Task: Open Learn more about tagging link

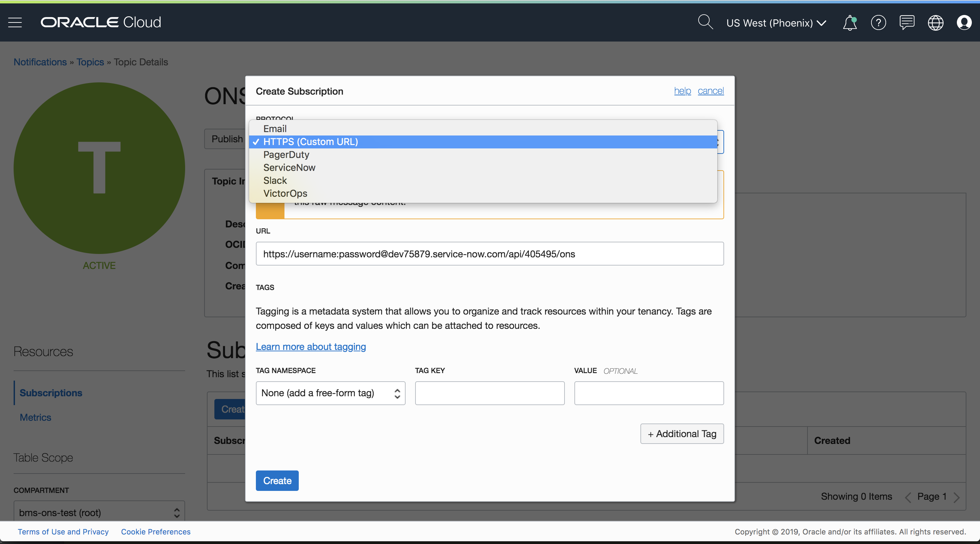Action: (x=310, y=347)
